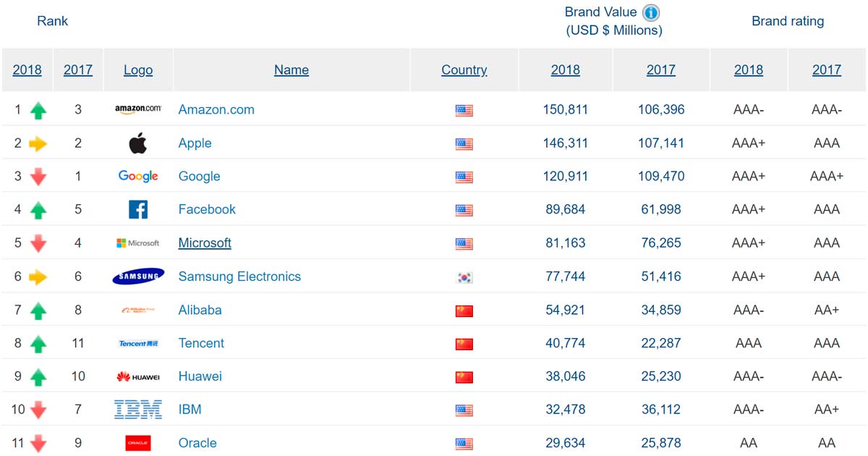Image resolution: width=868 pixels, height=456 pixels.
Task: Click the China flag in Huawei row
Action: click(464, 377)
